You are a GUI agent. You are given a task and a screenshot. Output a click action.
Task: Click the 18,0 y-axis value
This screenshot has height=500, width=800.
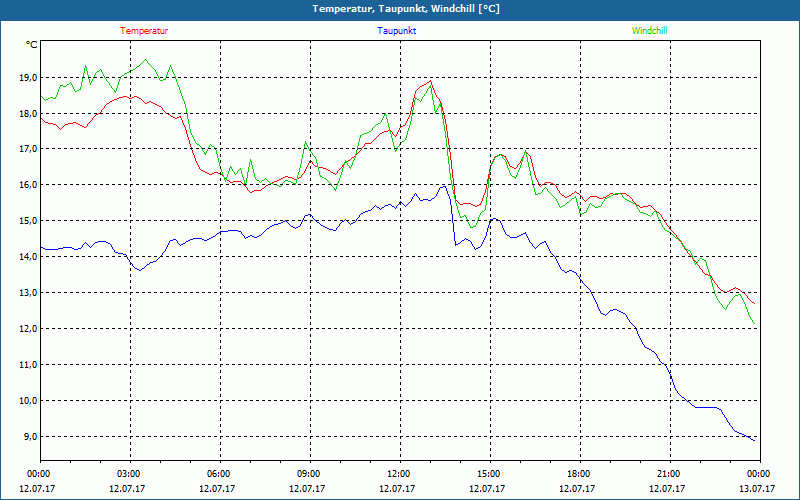pos(29,113)
